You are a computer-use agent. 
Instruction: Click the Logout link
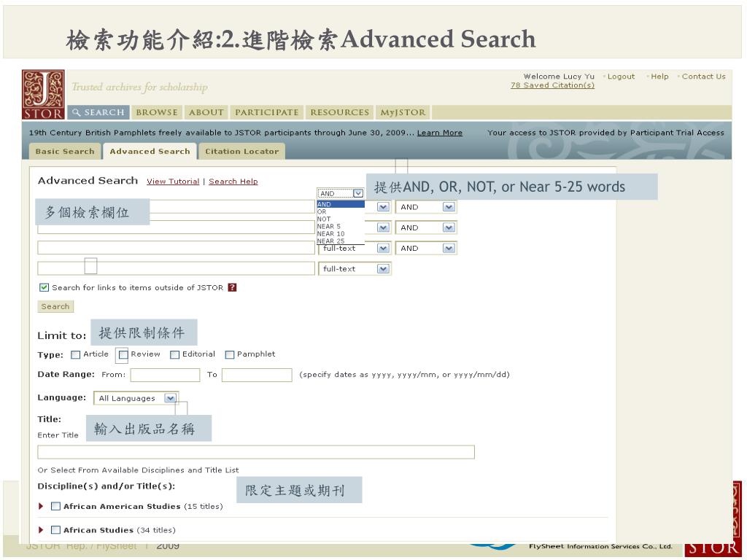point(621,77)
